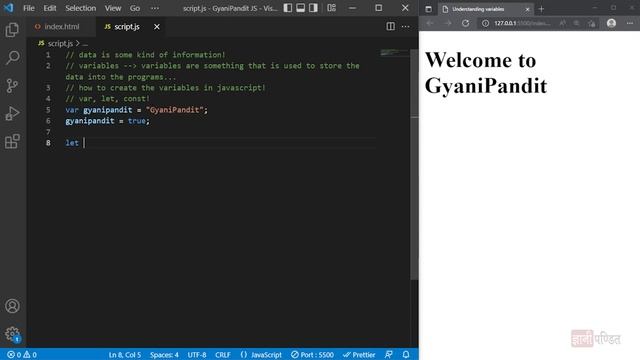Viewport: 640px width, 360px height.
Task: Open the Go menu
Action: (x=135, y=8)
